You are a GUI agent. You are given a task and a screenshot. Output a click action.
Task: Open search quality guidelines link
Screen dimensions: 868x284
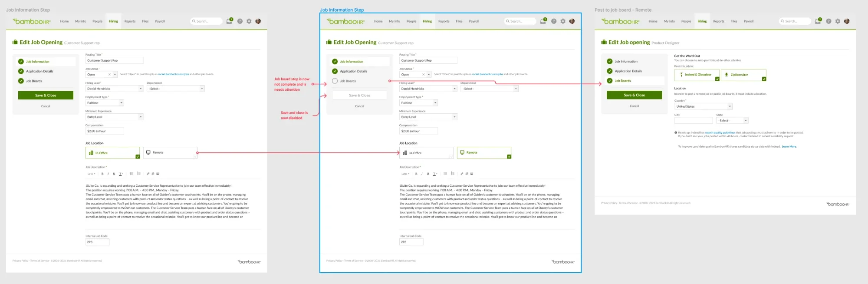(x=720, y=132)
